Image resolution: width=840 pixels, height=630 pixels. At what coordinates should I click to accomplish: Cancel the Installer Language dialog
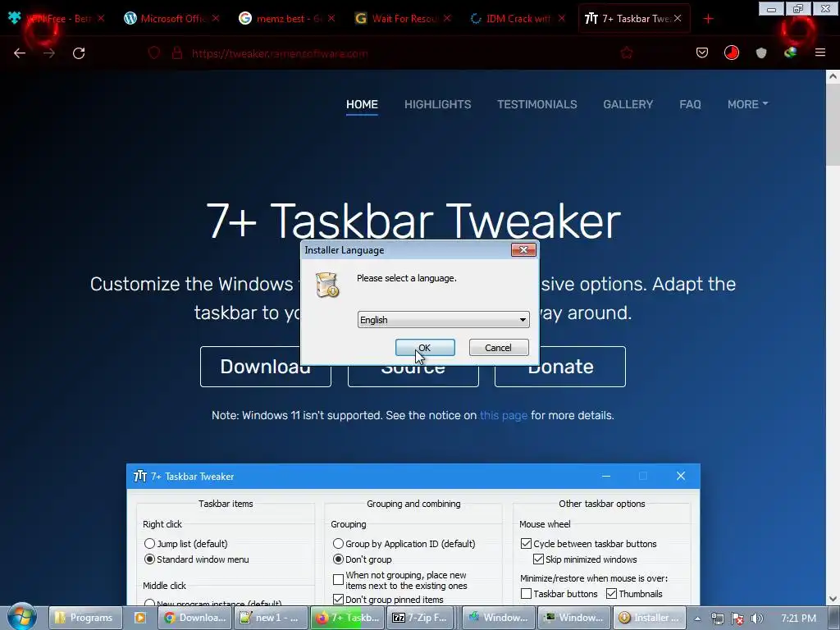click(x=498, y=348)
